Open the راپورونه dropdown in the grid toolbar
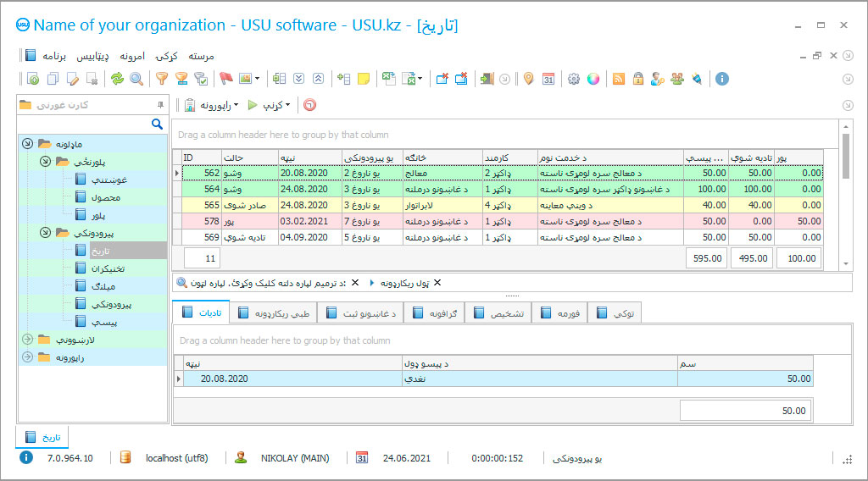The width and height of the screenshot is (868, 481). tap(218, 105)
